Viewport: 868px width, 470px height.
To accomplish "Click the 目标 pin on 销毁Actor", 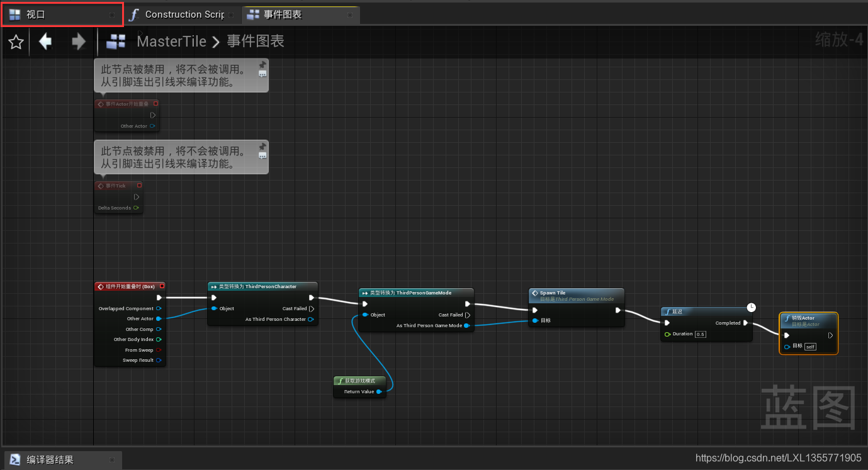I will tap(787, 346).
